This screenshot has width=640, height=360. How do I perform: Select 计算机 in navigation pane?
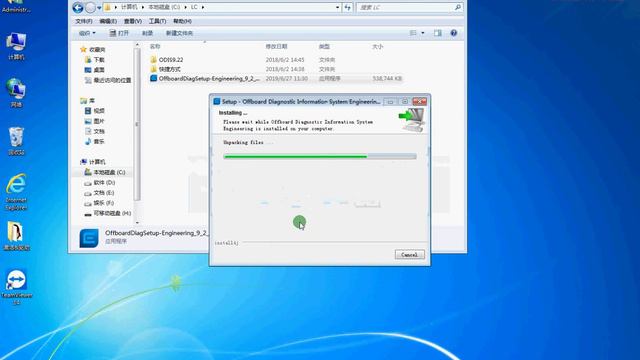click(93, 162)
